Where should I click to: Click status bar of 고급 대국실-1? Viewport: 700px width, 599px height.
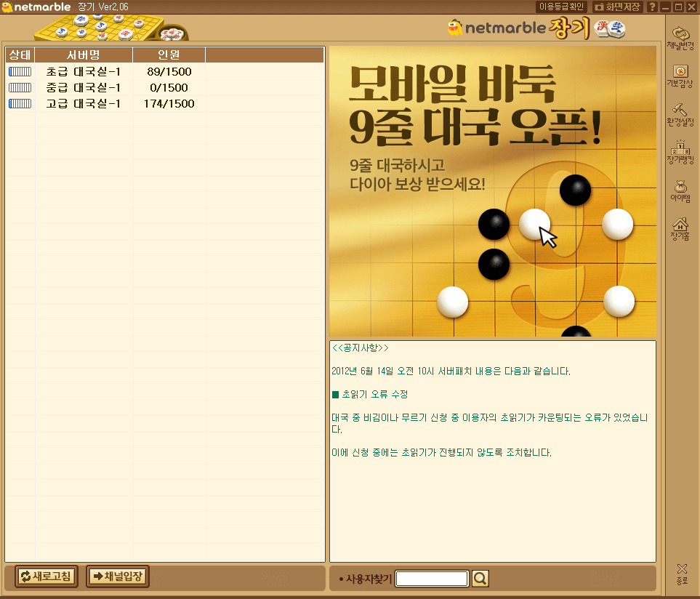pos(20,103)
